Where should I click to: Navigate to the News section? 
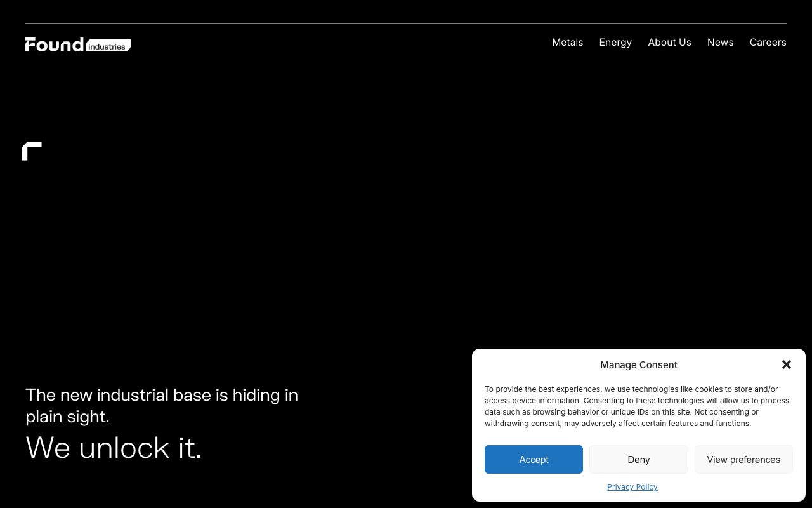pos(720,43)
